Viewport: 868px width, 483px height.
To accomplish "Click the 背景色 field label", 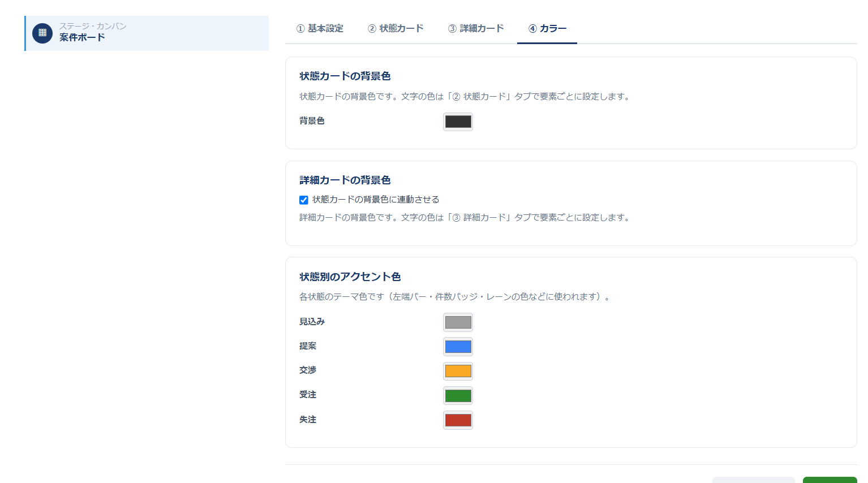I will 312,121.
